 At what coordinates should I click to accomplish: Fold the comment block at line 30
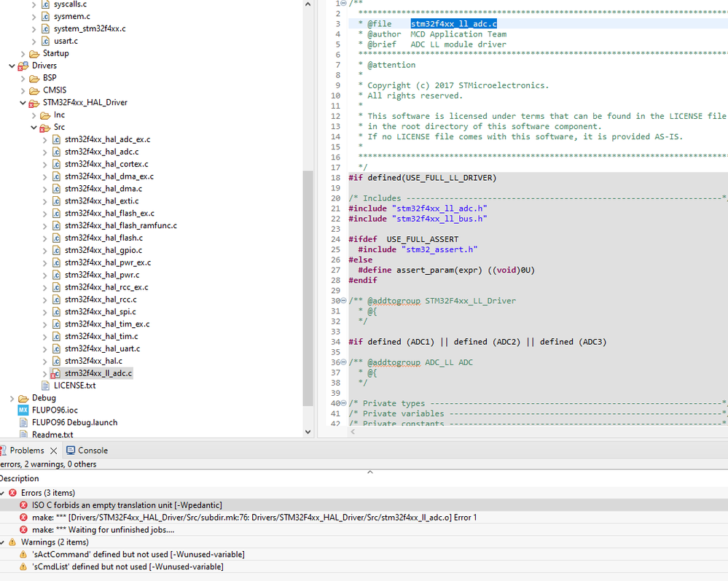tap(343, 300)
